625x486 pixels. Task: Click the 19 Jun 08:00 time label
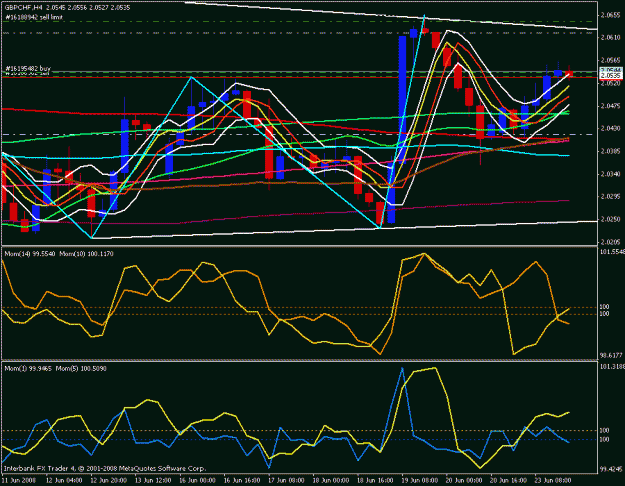pos(421,480)
